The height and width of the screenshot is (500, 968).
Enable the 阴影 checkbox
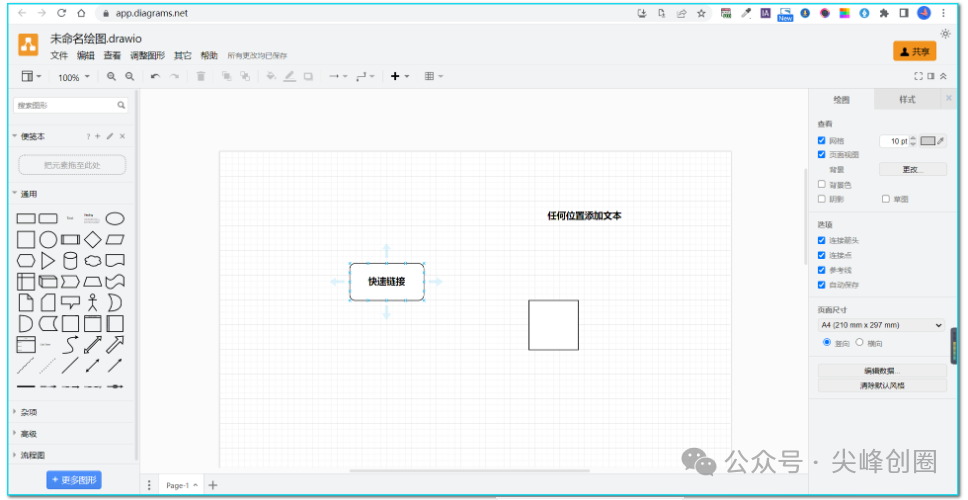[822, 199]
